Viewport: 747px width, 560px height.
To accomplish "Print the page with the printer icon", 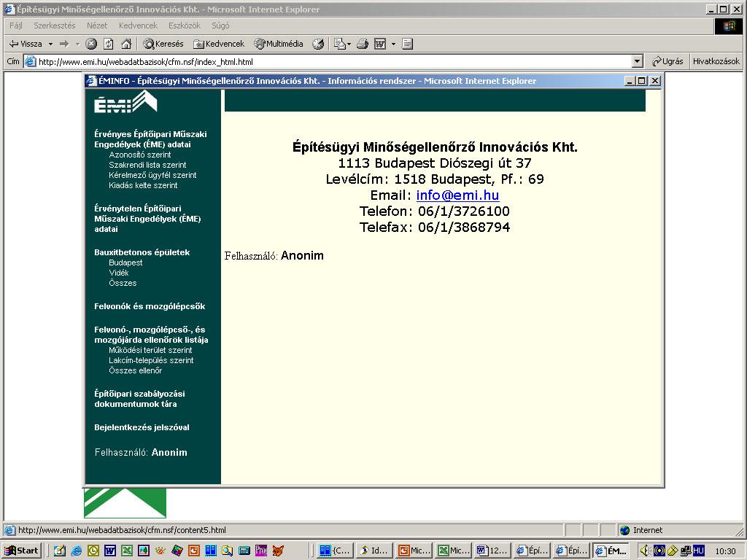I will pyautogui.click(x=363, y=44).
